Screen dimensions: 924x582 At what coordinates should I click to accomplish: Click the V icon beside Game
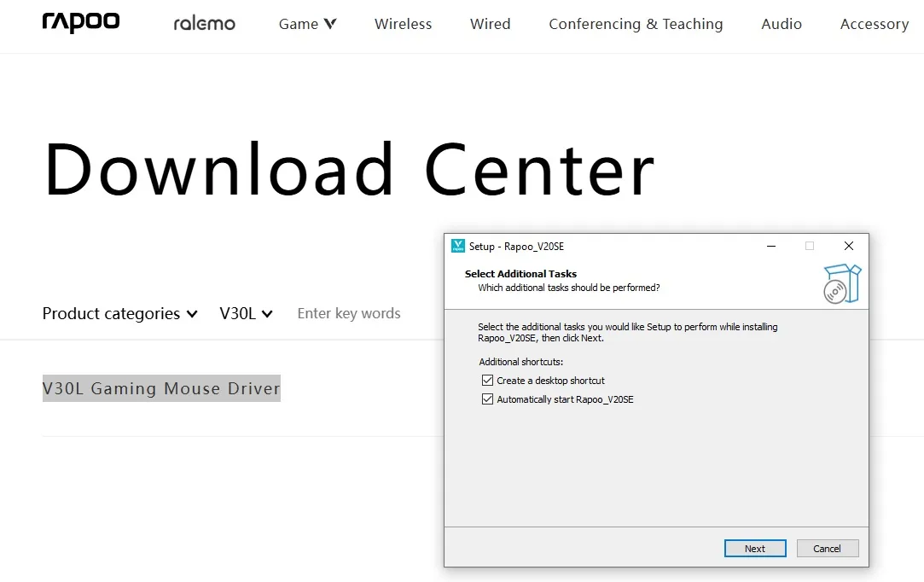[330, 24]
